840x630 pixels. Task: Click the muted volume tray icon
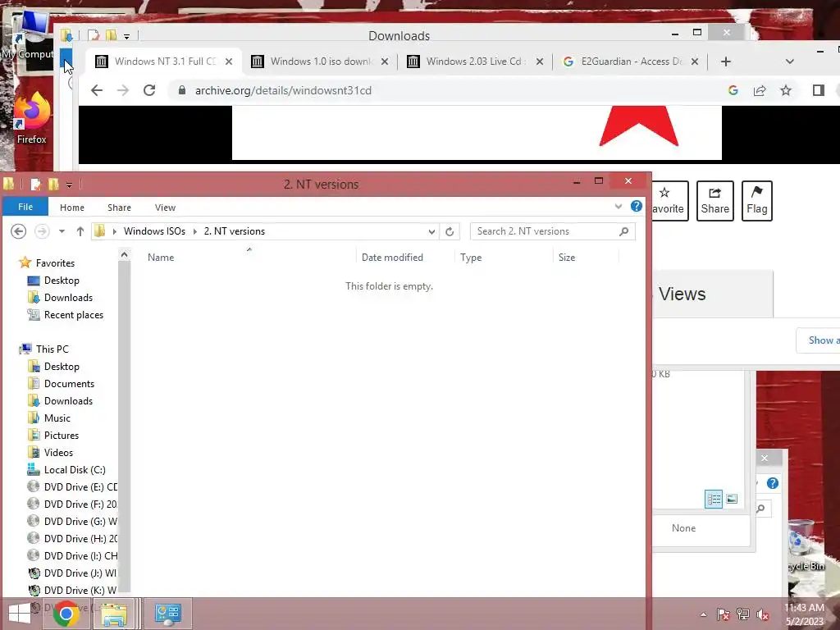pos(762,614)
